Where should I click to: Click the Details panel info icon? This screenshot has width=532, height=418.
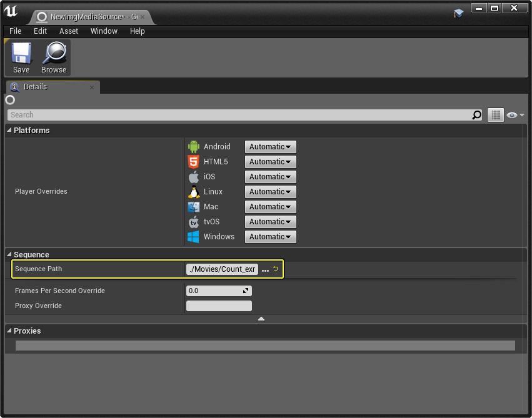14,87
